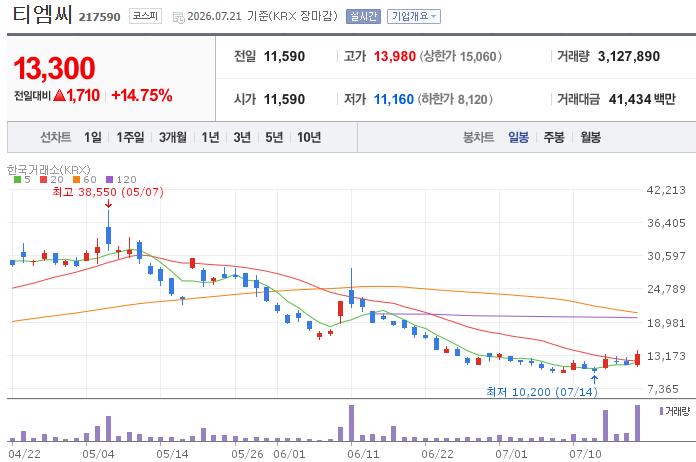Click the clock icon beside the date
Image resolution: width=696 pixels, height=462 pixels.
pyautogui.click(x=178, y=18)
